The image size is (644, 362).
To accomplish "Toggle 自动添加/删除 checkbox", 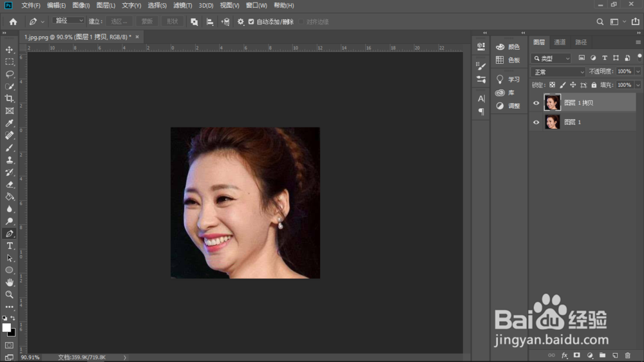I will coord(251,22).
